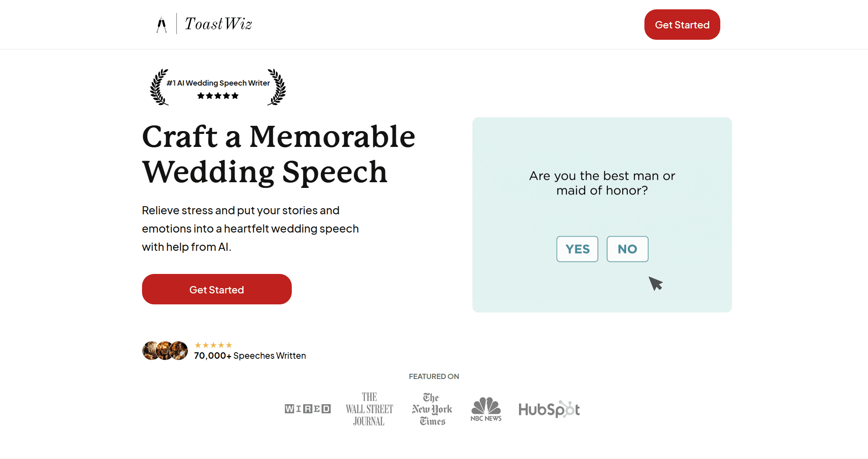Select the NO answer option
The height and width of the screenshot is (459, 868).
click(627, 249)
